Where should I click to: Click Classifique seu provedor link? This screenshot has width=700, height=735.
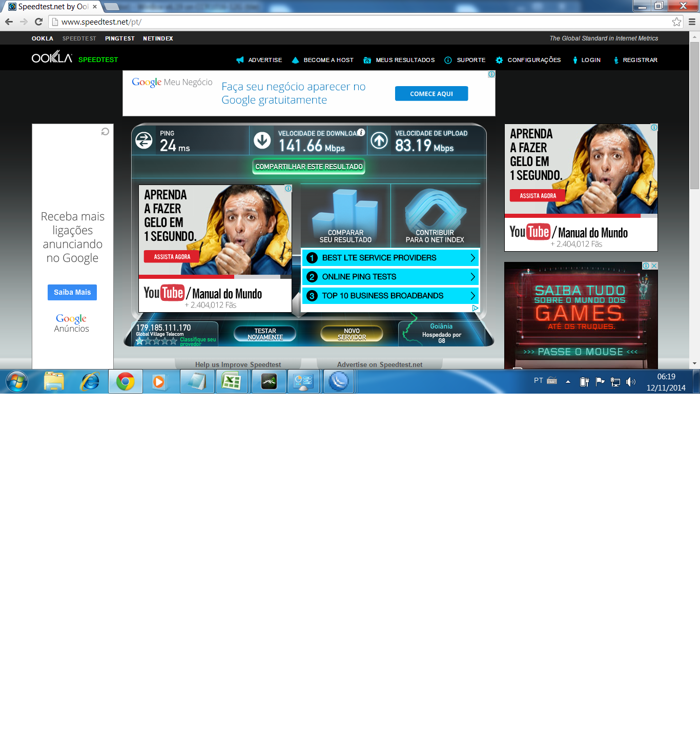tap(198, 341)
